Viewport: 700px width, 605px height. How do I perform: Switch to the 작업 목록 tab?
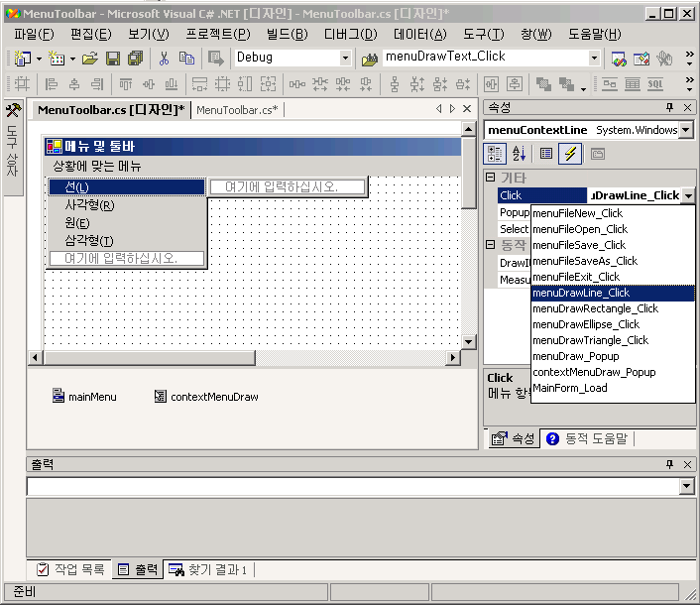(x=69, y=569)
